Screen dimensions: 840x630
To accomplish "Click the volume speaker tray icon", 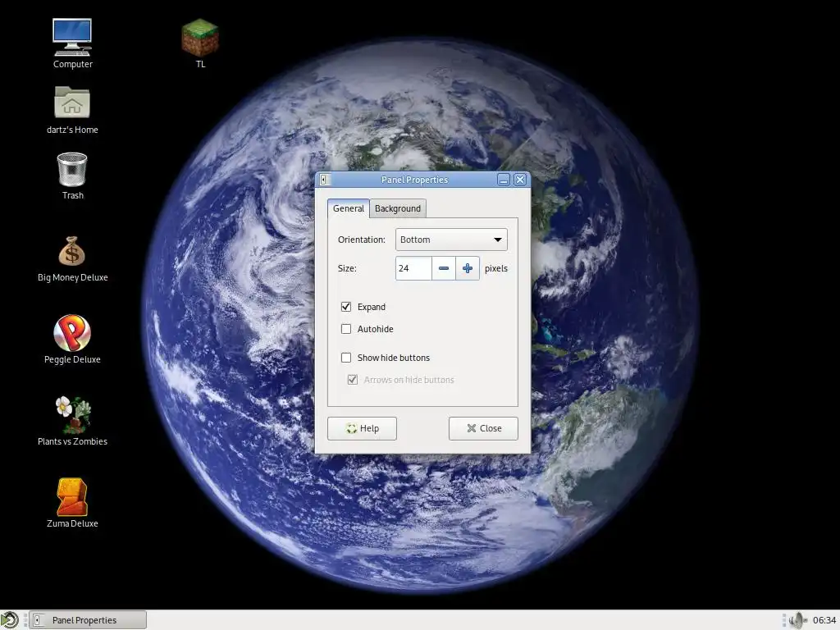I will [x=797, y=620].
